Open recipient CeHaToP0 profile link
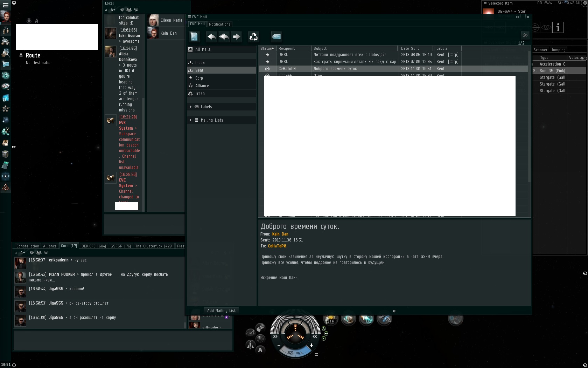This screenshot has height=368, width=588. point(277,246)
